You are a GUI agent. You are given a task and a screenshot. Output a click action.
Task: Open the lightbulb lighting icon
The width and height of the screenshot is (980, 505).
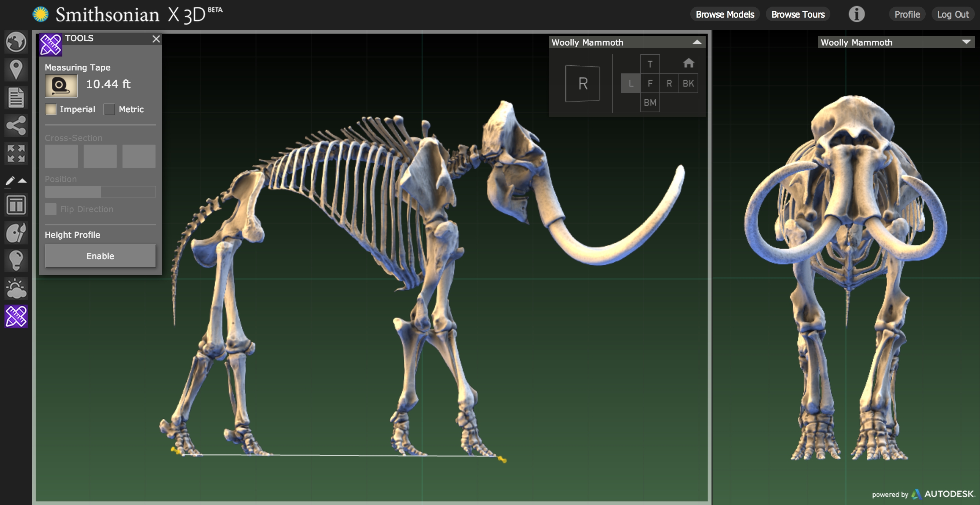click(x=16, y=261)
